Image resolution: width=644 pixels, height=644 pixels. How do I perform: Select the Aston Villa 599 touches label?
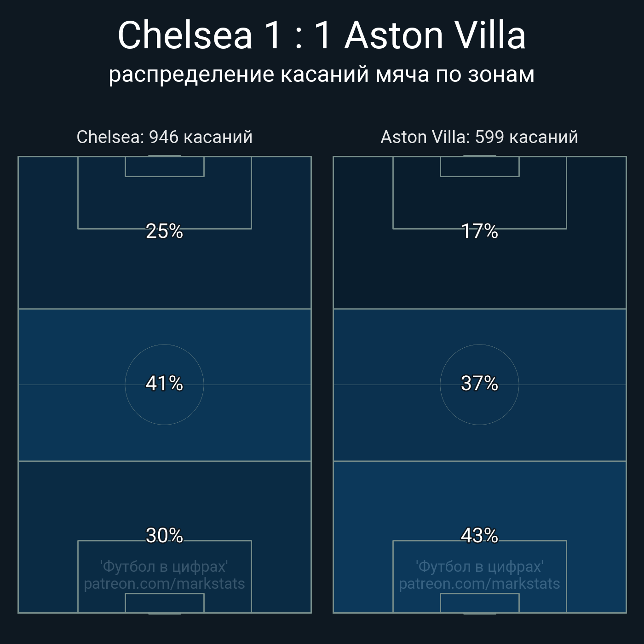click(479, 137)
